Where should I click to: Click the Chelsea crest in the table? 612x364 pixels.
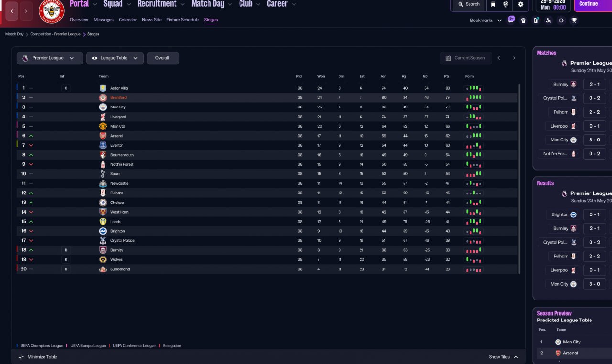pos(103,203)
